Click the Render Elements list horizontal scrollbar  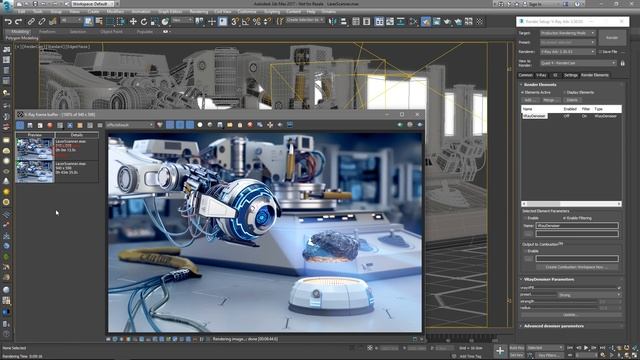[x=571, y=204]
